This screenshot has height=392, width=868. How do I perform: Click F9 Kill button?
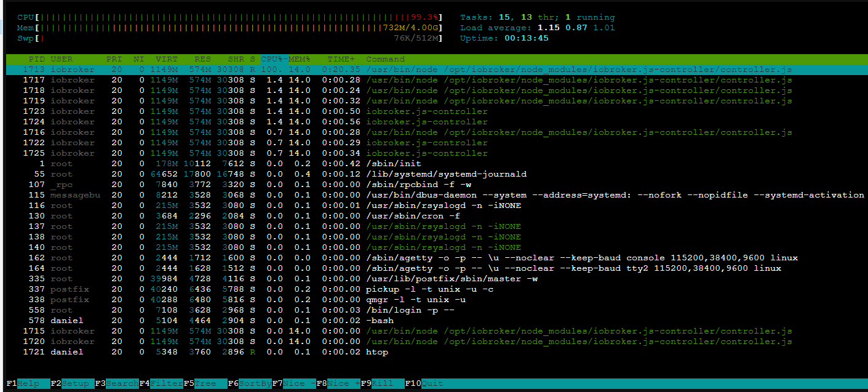(x=383, y=383)
